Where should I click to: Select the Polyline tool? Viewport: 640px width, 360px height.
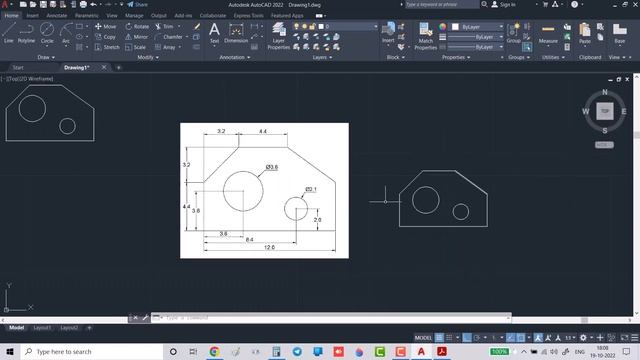click(26, 33)
